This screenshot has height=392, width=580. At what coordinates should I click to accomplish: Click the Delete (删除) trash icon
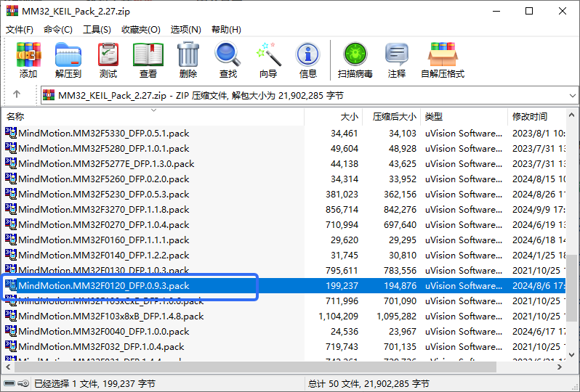pyautogui.click(x=188, y=60)
